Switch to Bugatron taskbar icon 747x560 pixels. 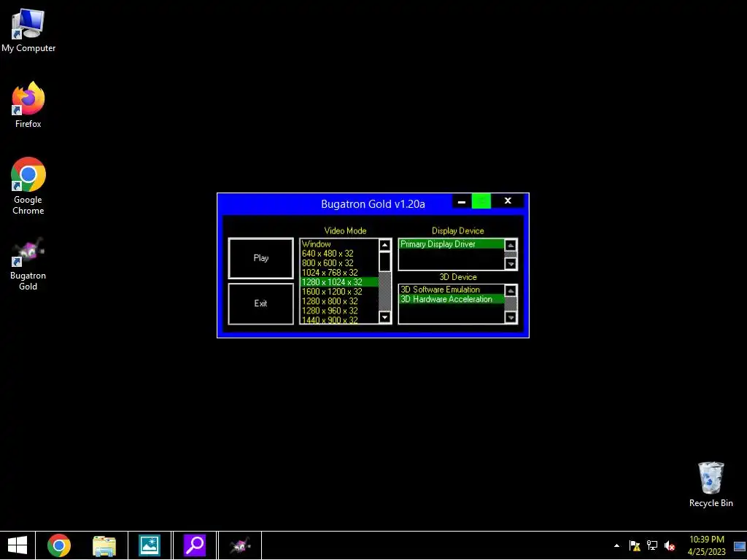pyautogui.click(x=239, y=545)
